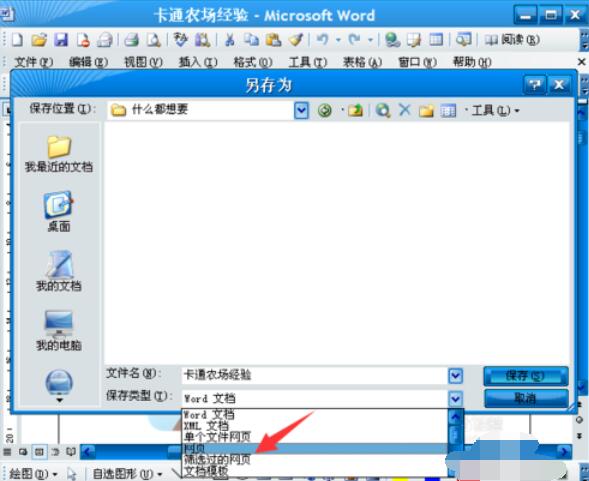The image size is (589, 481).
Task: Open the 帮助(H) menu
Action: [x=472, y=62]
